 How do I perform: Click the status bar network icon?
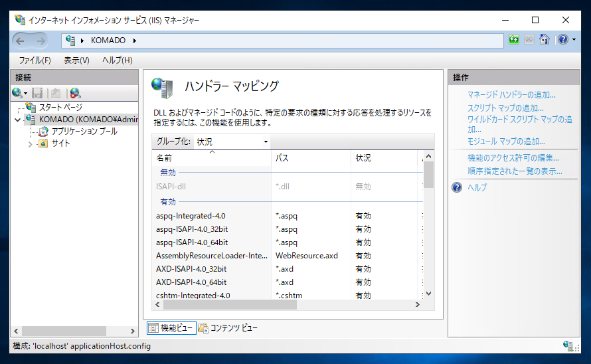[568, 345]
